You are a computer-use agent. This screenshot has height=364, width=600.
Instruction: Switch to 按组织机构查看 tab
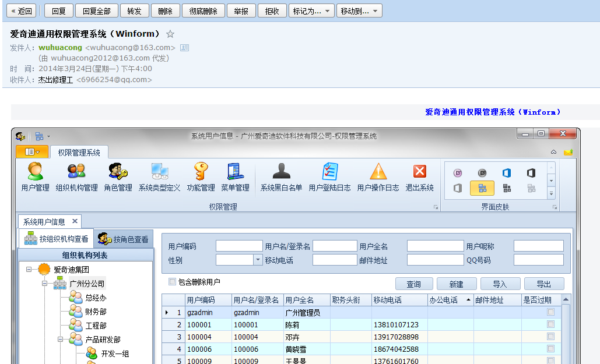click(x=56, y=239)
